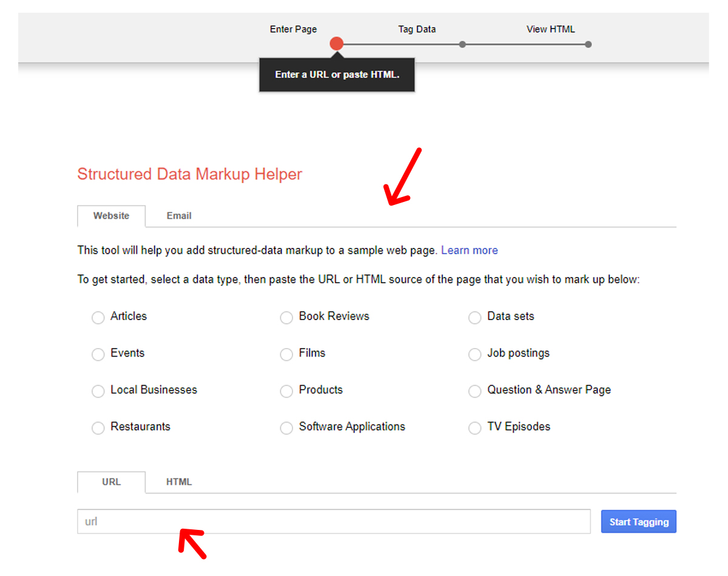Click the red Enter Page step marker
The image size is (728, 576).
(x=337, y=44)
